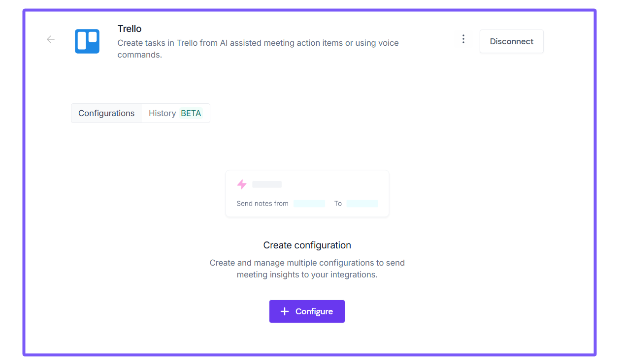Click the pink lightning bolt icon

click(242, 184)
